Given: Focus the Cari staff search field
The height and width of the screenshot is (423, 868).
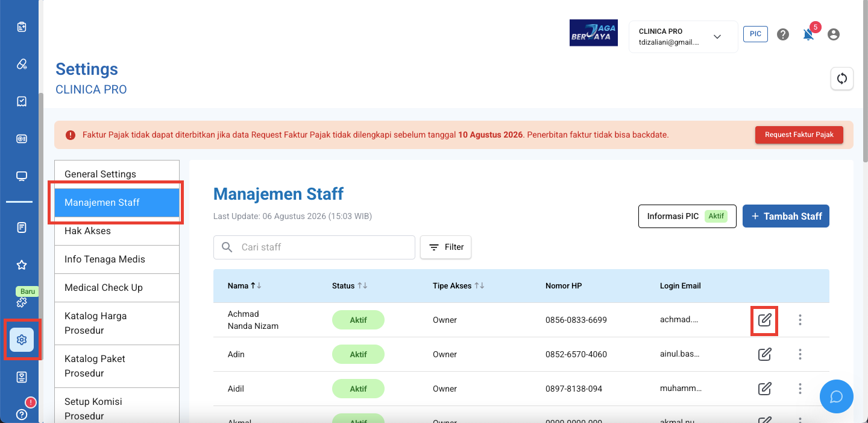Looking at the screenshot, I should click(x=314, y=247).
